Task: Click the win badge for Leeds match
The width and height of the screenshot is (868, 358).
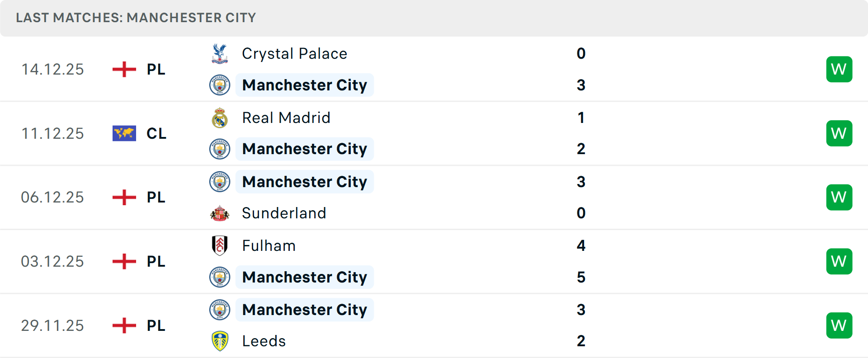Action: (x=839, y=325)
